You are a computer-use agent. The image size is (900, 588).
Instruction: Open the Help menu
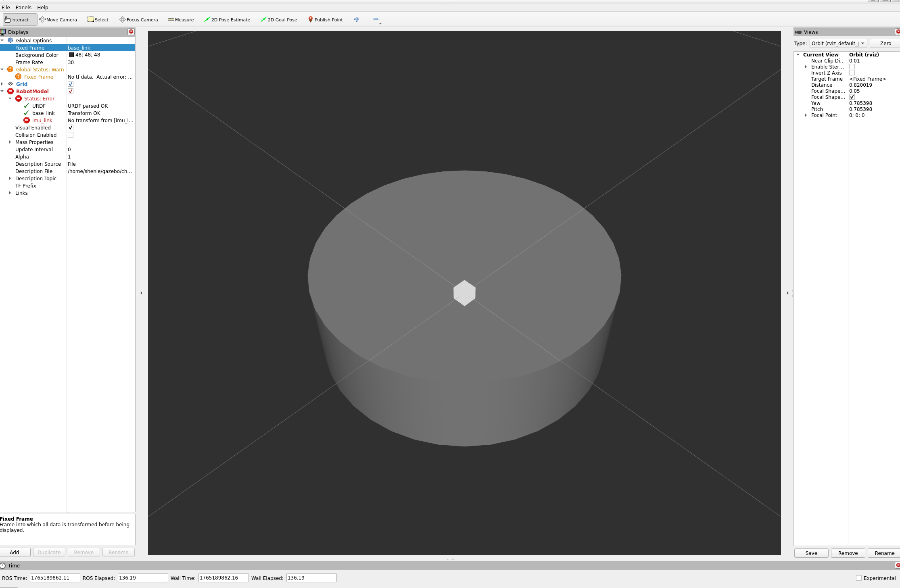coord(42,7)
